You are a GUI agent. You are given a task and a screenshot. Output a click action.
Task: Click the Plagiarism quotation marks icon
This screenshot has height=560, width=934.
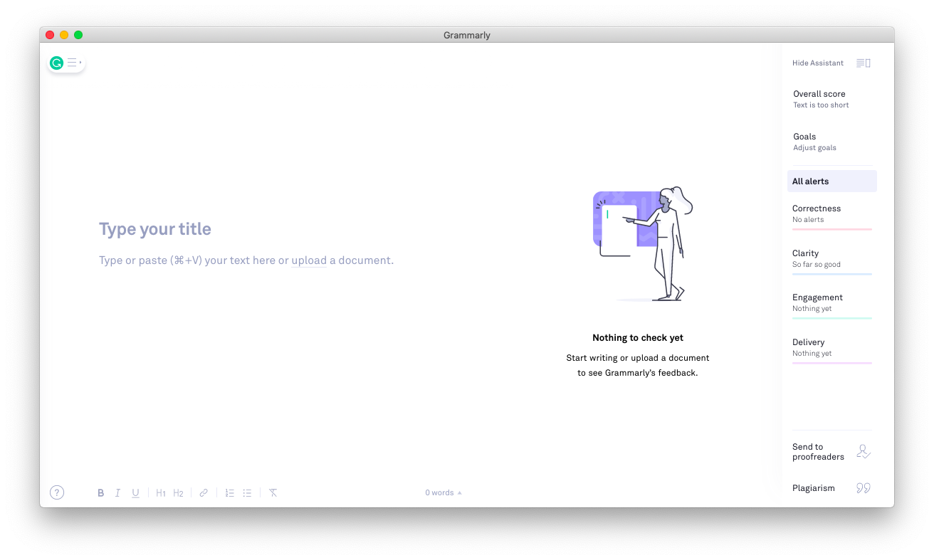pyautogui.click(x=864, y=488)
